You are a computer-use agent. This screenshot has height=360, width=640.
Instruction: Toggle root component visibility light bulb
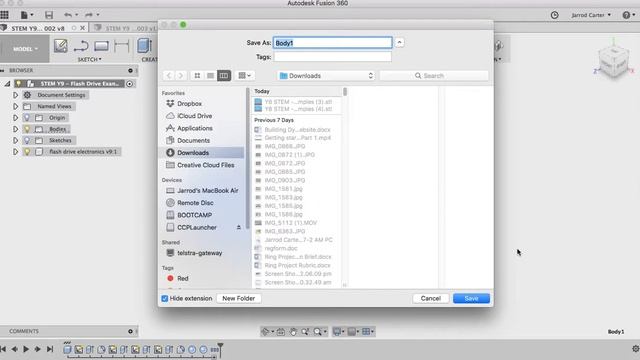pyautogui.click(x=18, y=84)
